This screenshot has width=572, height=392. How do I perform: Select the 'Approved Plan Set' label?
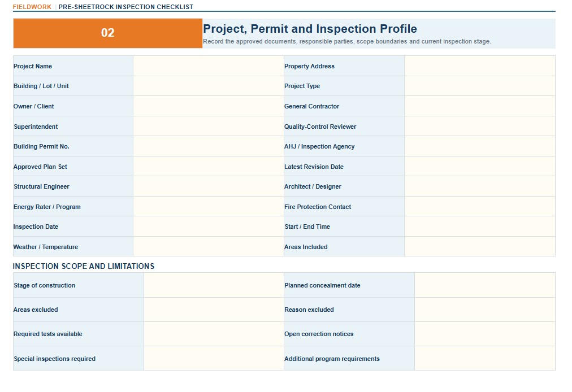[40, 167]
